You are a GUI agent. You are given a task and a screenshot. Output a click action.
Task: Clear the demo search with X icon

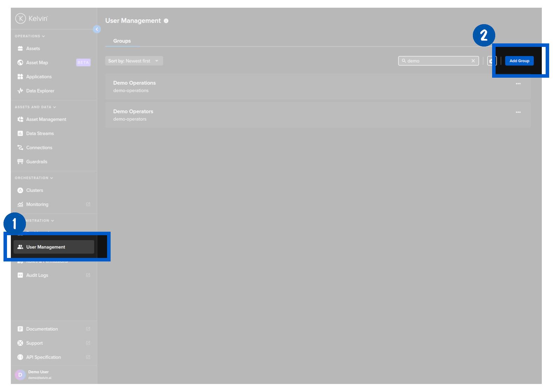[x=473, y=61]
